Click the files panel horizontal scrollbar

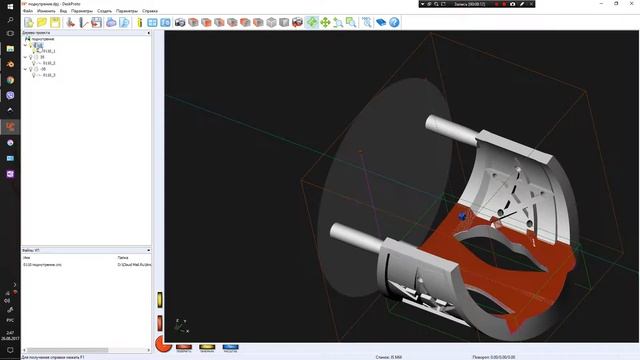68,350
